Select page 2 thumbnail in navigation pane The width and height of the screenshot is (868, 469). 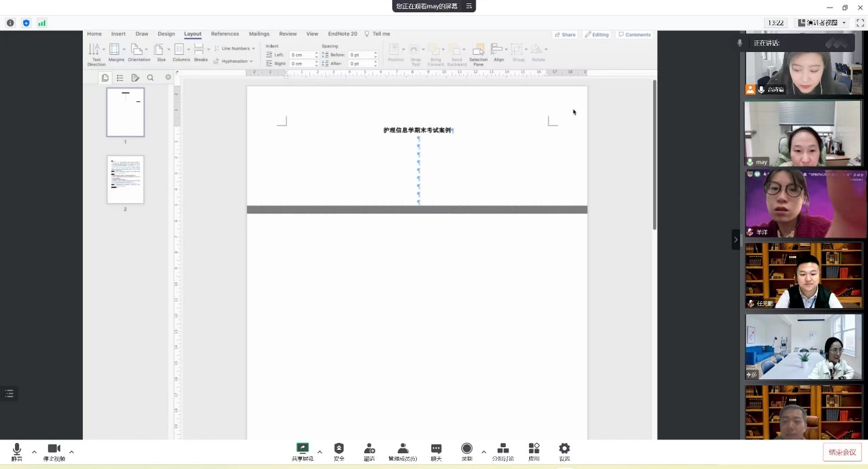coord(125,179)
